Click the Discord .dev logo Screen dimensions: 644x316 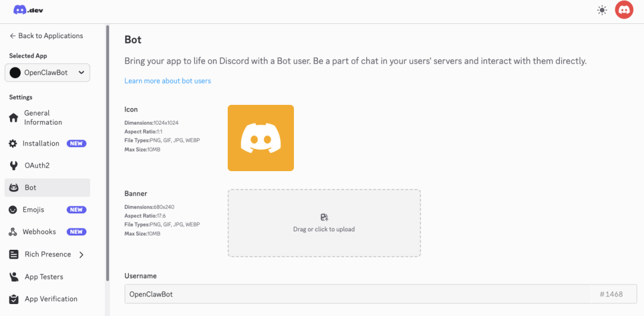click(28, 10)
